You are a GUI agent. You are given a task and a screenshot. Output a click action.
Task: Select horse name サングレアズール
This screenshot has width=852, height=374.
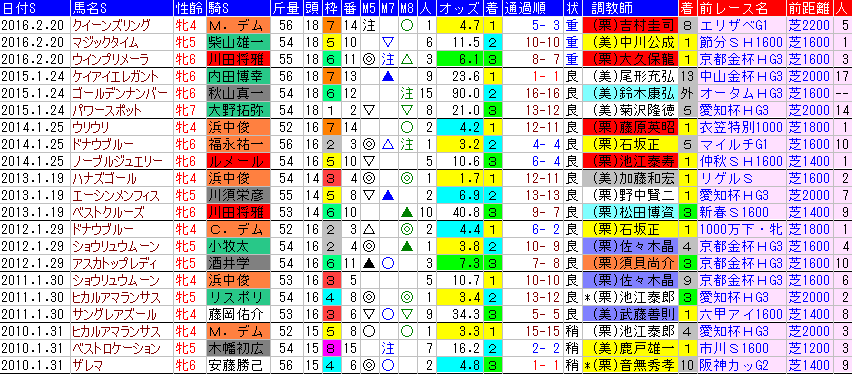(114, 314)
